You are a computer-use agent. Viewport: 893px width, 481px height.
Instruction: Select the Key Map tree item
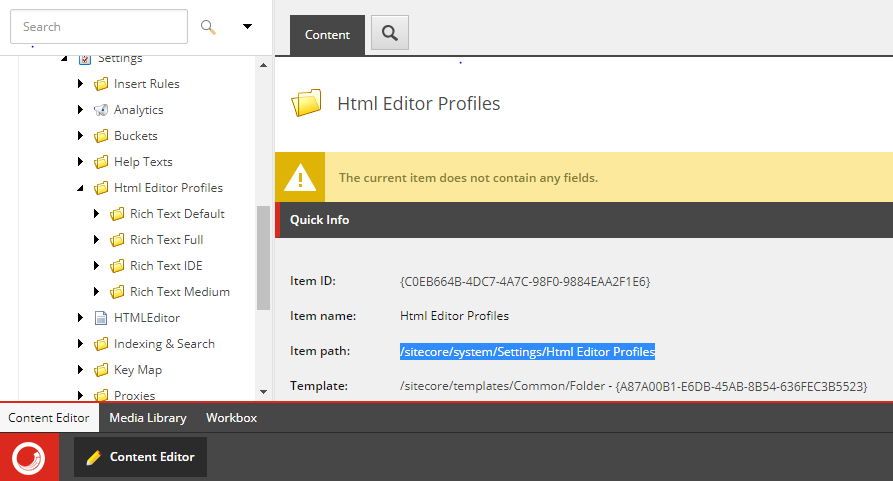coord(138,369)
